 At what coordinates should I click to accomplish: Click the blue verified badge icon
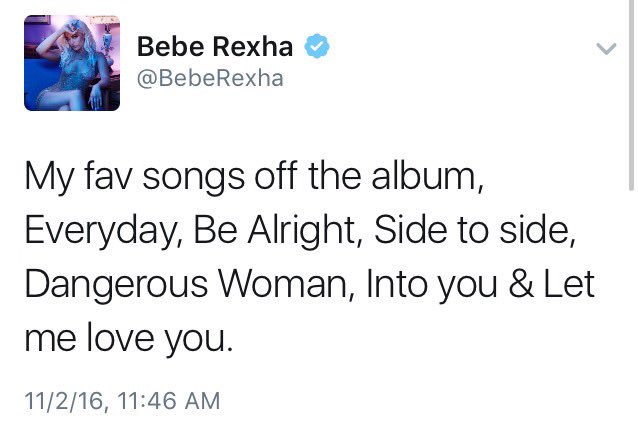317,45
